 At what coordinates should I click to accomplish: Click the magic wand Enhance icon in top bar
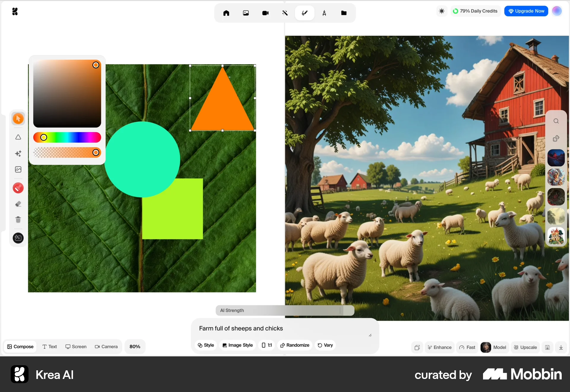click(x=285, y=13)
